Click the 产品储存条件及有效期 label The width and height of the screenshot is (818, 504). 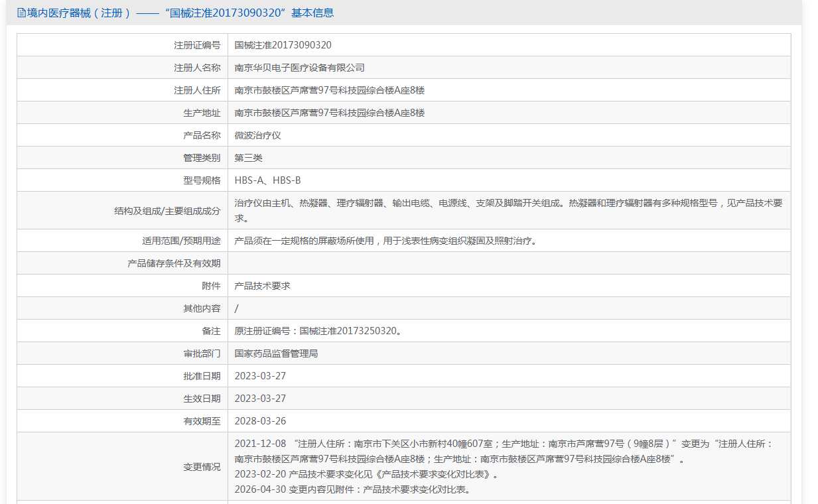tap(174, 263)
